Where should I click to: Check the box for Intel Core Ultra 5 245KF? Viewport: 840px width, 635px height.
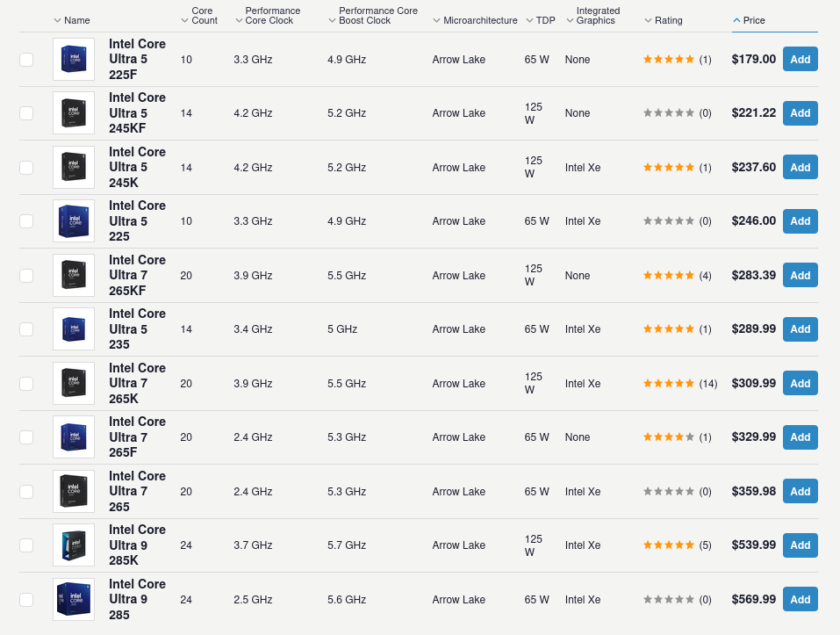pos(26,113)
